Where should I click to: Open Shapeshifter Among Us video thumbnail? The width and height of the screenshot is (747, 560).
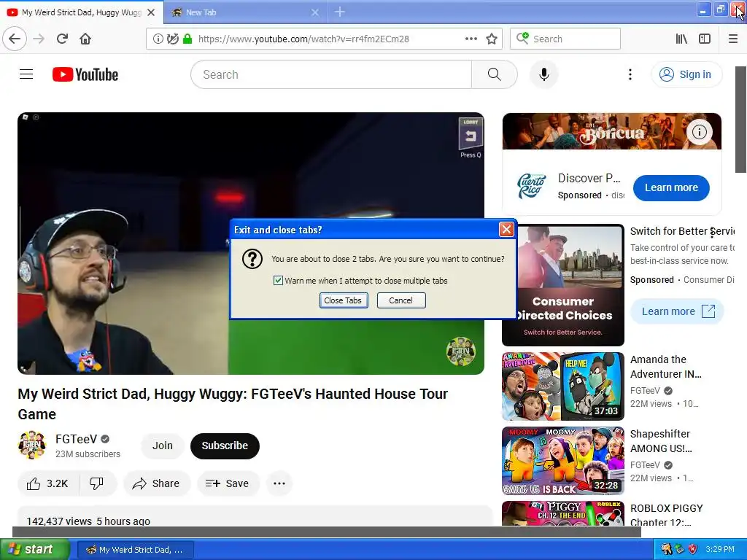pyautogui.click(x=562, y=461)
